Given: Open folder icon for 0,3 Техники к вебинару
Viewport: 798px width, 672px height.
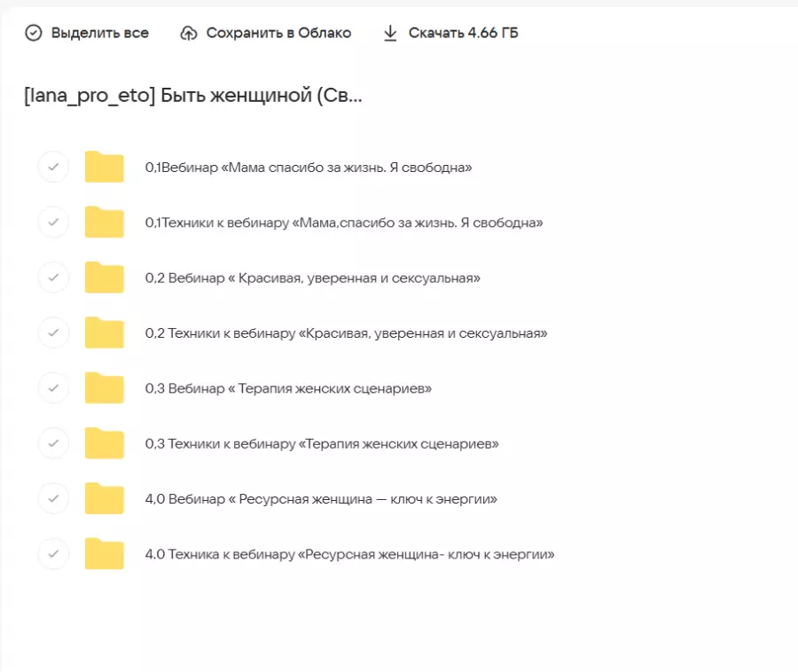Looking at the screenshot, I should (105, 443).
